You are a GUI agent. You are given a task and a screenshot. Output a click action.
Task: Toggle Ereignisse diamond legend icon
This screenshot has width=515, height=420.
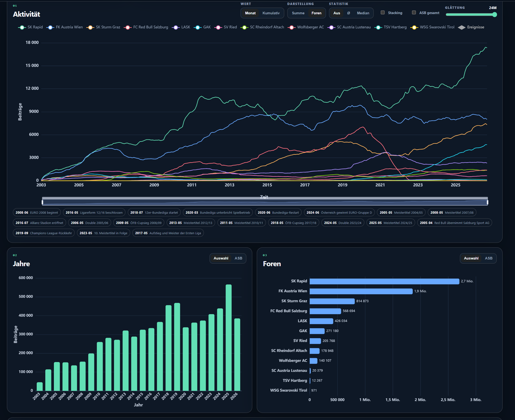462,27
